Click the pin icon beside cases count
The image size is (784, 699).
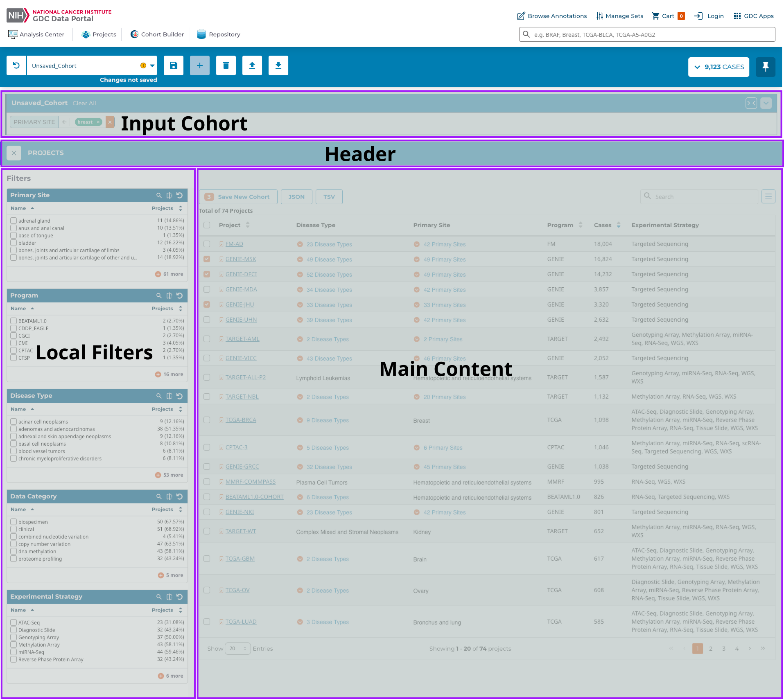coord(765,67)
